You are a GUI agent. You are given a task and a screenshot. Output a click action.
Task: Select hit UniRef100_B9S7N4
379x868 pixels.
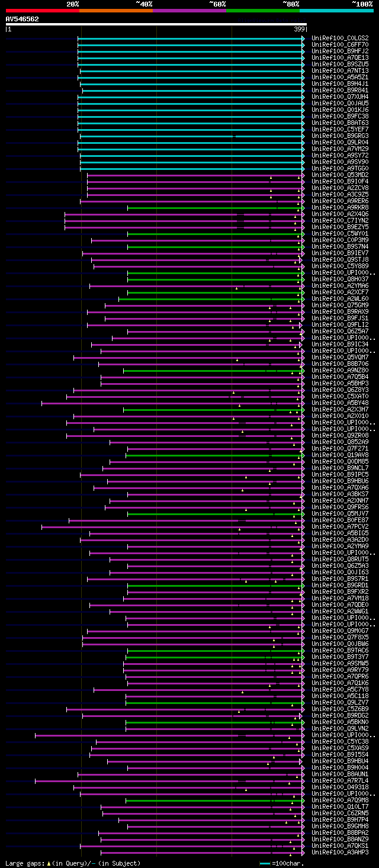tap(339, 247)
